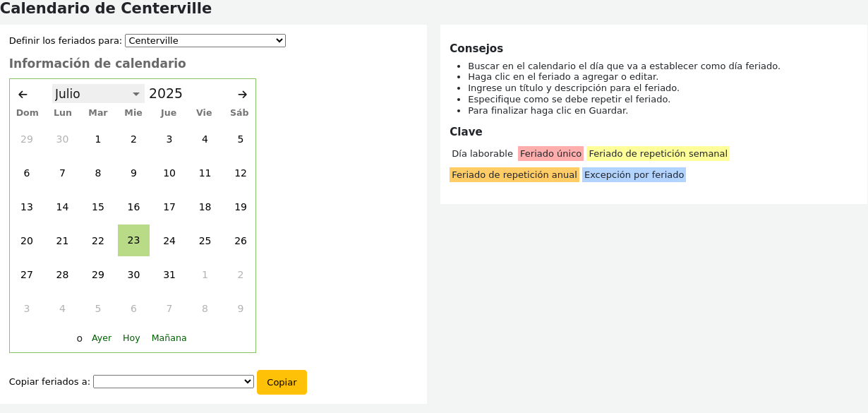
Task: Click day 4 under Vie column
Action: click(205, 139)
